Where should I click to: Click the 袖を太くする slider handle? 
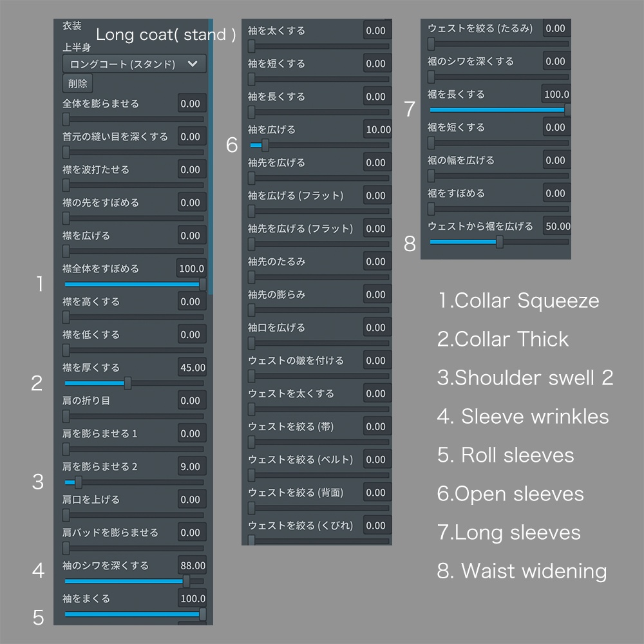coord(251,46)
